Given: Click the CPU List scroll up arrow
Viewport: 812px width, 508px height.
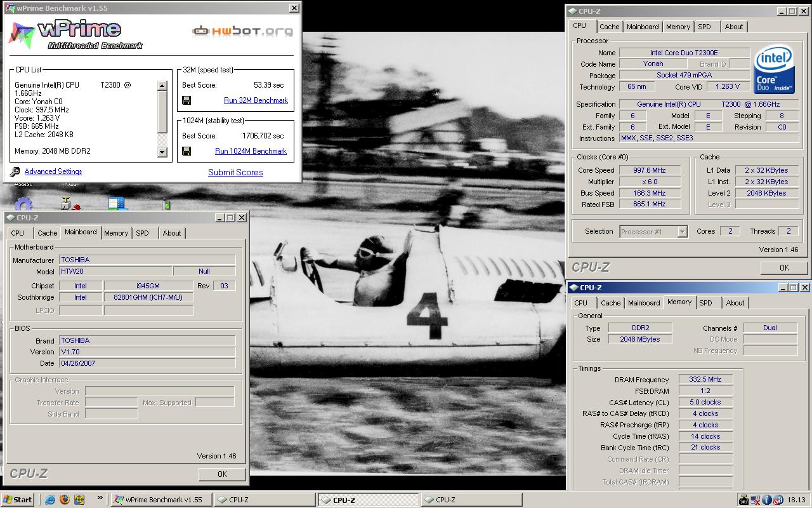Looking at the screenshot, I should pyautogui.click(x=162, y=86).
